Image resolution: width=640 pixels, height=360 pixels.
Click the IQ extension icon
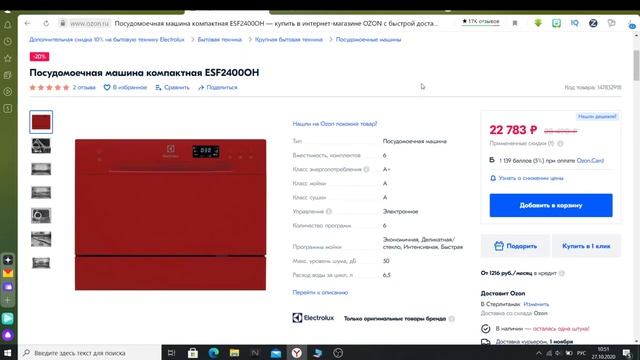click(575, 23)
